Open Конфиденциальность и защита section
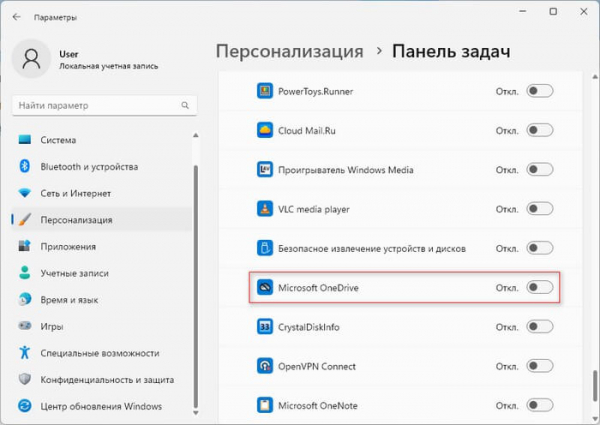Viewport: 600px width, 425px height. click(101, 379)
